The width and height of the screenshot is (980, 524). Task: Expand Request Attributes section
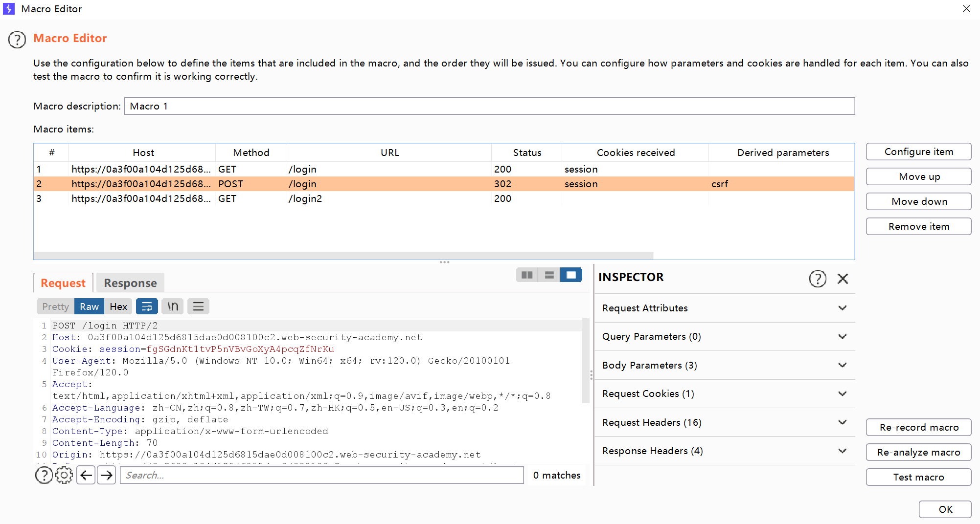coord(725,308)
